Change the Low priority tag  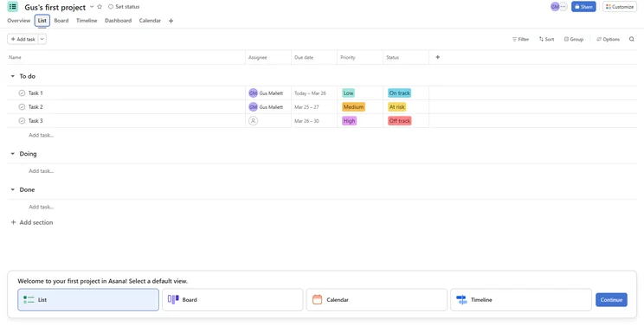[x=348, y=93]
